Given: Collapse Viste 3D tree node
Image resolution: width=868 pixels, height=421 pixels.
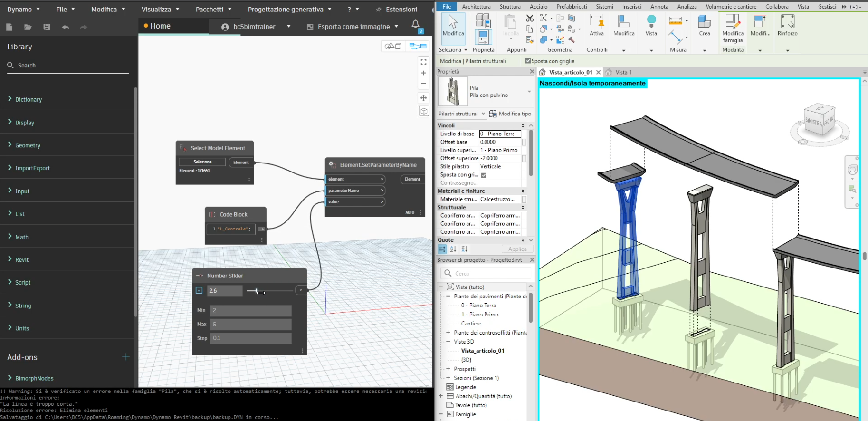Looking at the screenshot, I should tap(448, 342).
